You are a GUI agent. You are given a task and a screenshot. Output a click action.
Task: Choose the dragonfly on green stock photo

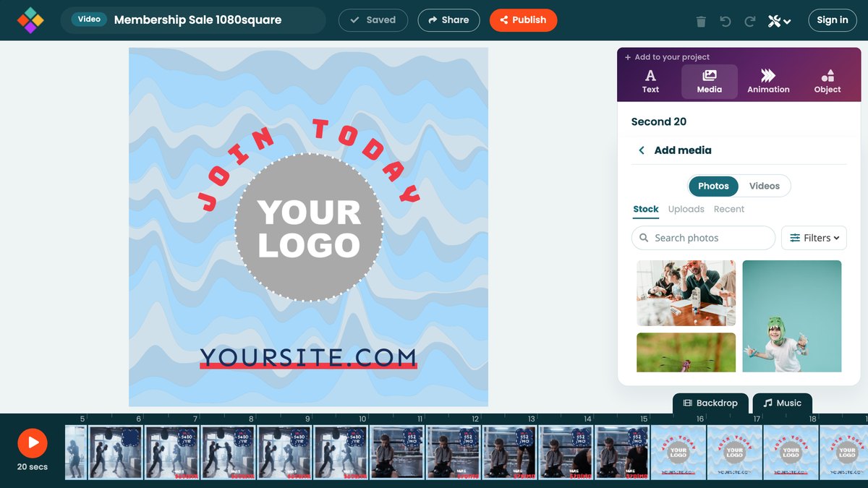(x=686, y=352)
